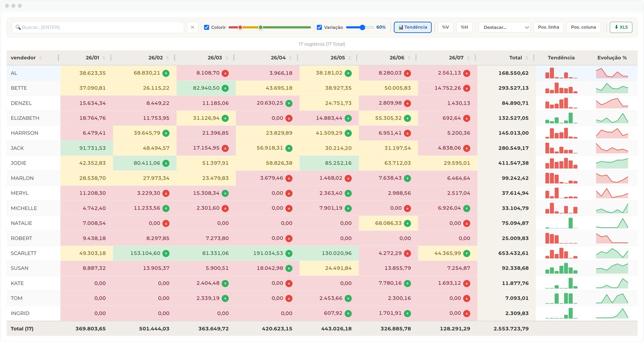Click the ELIZABETH vendor name
The image size is (644, 342).
25,118
